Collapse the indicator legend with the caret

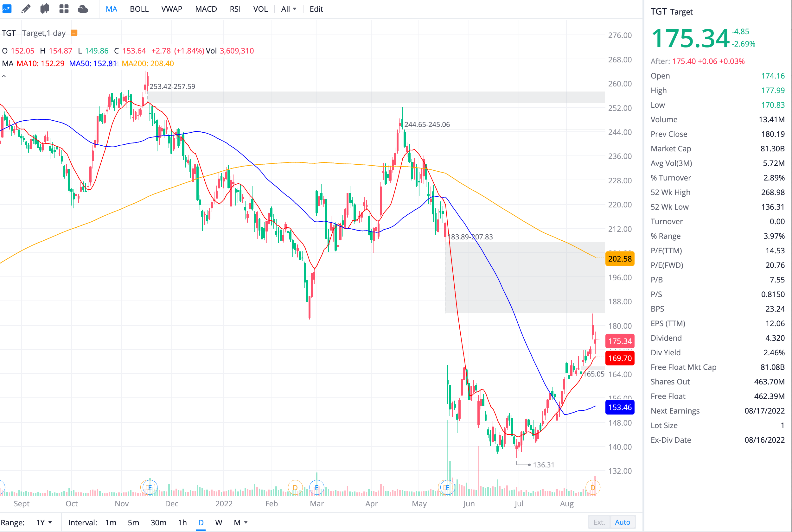tap(4, 76)
